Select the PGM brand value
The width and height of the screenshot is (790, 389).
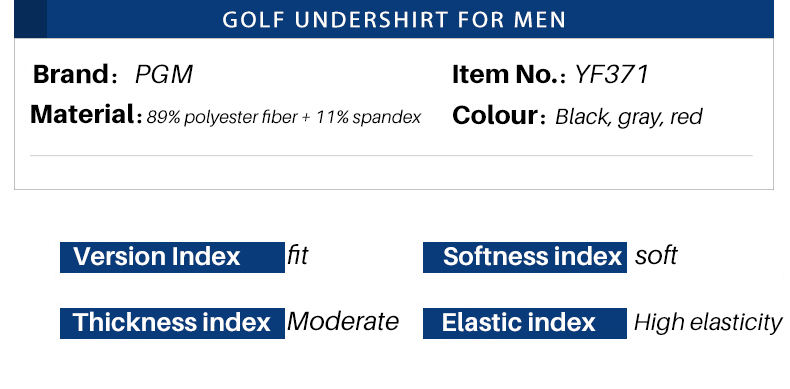click(x=164, y=75)
